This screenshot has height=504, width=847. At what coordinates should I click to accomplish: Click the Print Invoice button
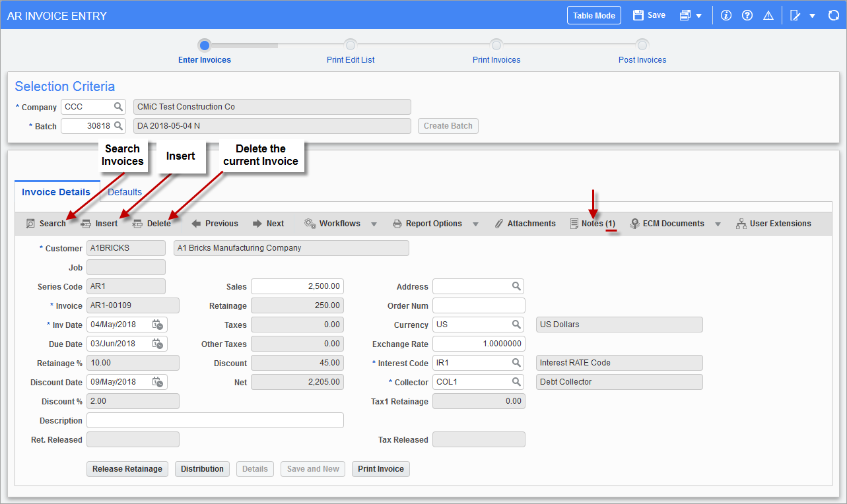[x=381, y=469]
